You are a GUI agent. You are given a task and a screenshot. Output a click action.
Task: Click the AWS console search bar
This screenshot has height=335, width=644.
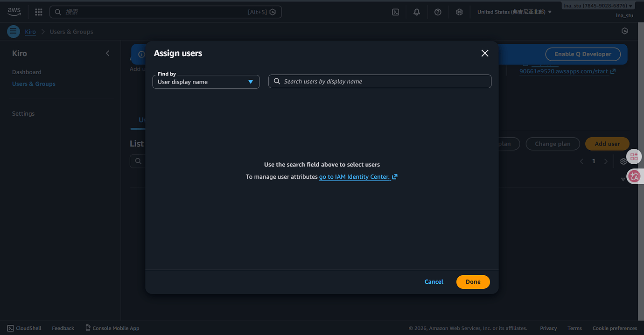(x=166, y=12)
